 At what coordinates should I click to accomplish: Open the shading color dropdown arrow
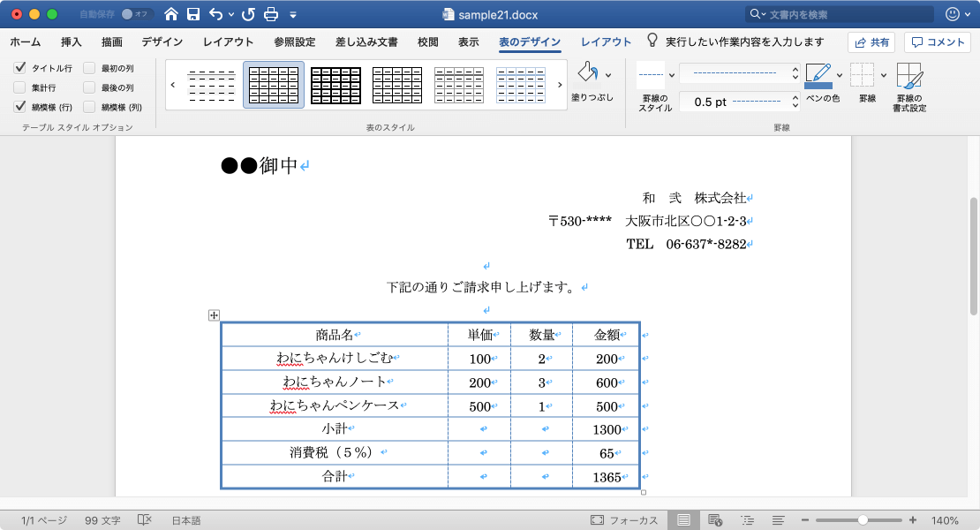click(x=608, y=75)
